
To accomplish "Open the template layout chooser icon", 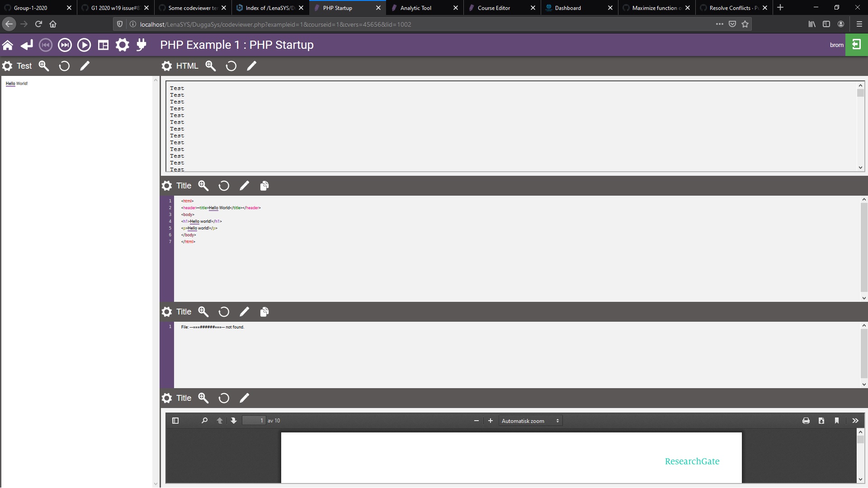I will coord(104,45).
